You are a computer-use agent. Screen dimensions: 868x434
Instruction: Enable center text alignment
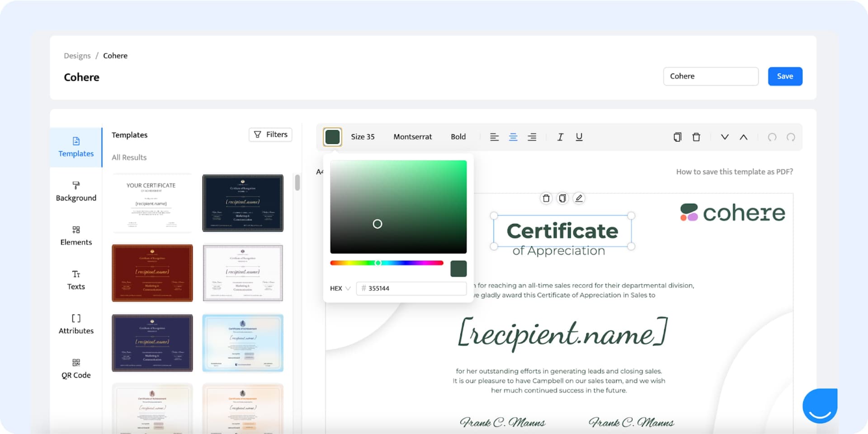pyautogui.click(x=513, y=136)
